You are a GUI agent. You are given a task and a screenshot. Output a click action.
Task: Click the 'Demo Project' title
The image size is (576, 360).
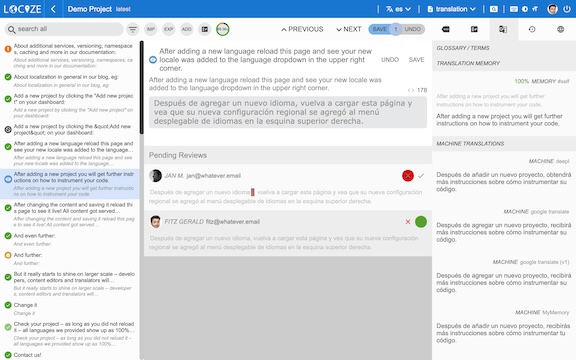coord(89,9)
